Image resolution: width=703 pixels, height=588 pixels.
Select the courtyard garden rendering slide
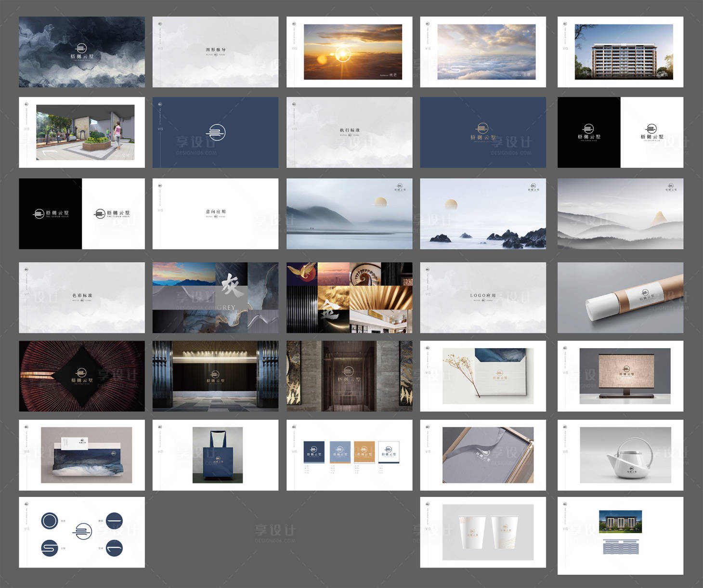tap(82, 132)
